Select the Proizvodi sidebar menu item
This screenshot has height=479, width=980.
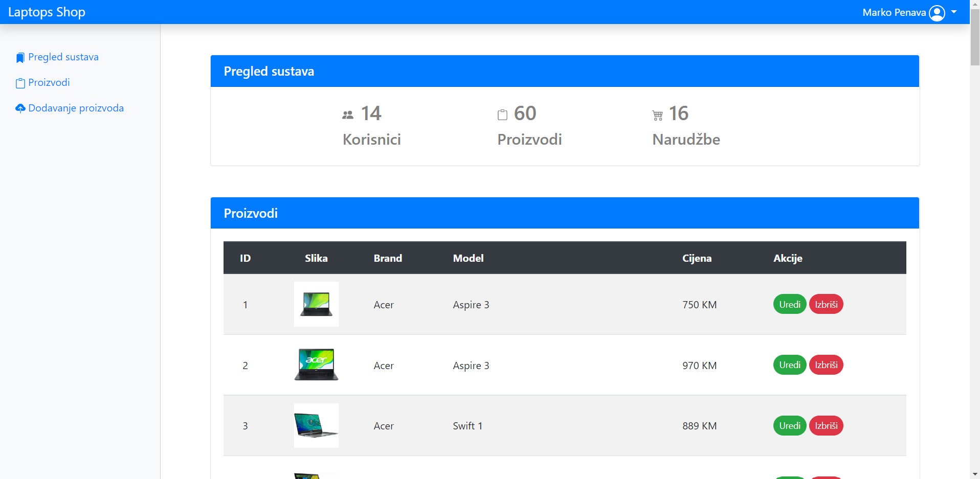pyautogui.click(x=49, y=82)
